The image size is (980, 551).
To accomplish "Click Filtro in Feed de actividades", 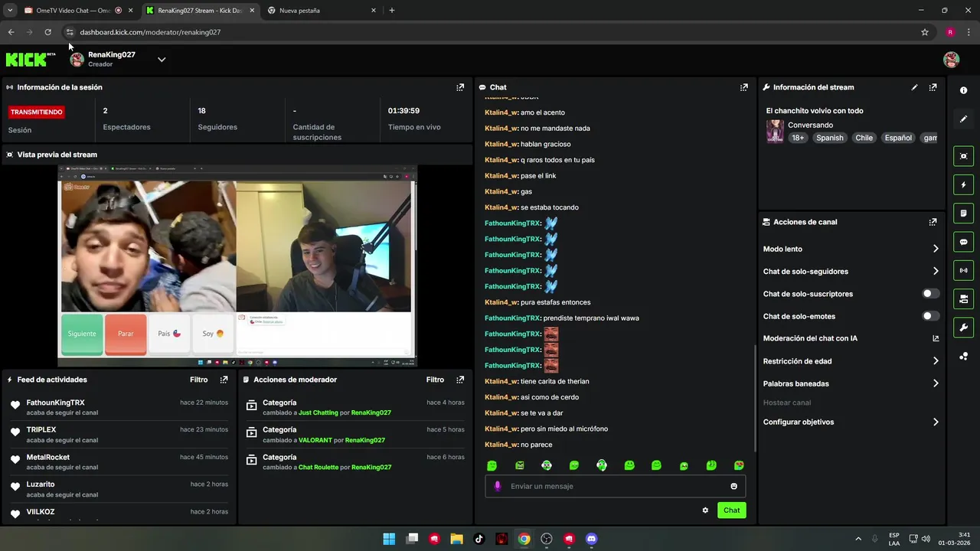I will [x=198, y=380].
